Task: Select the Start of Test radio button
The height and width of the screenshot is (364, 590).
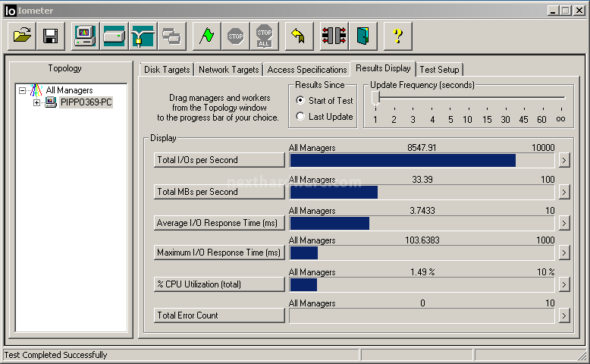Action: click(300, 101)
